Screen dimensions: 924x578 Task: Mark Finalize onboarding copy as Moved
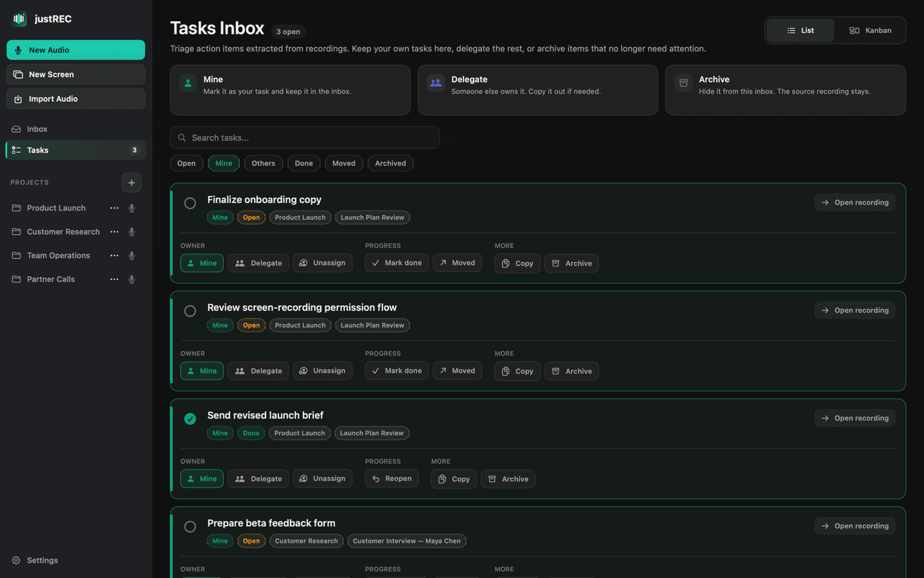pyautogui.click(x=458, y=263)
